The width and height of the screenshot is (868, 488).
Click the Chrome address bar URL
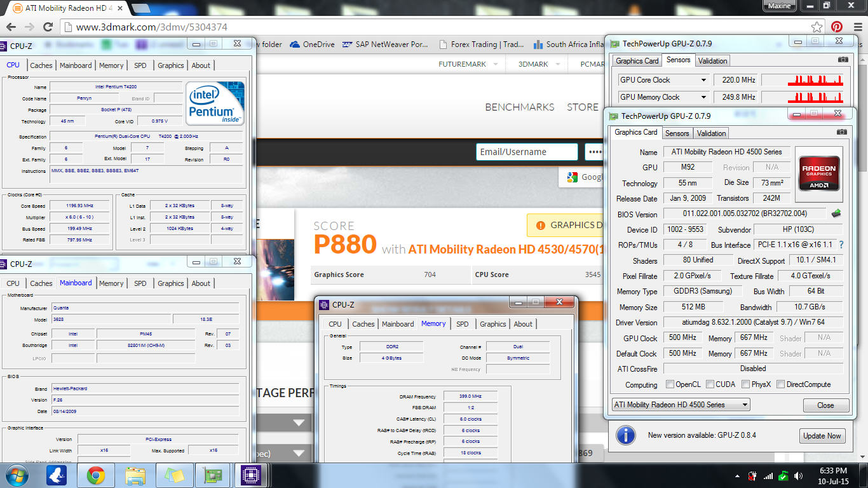[x=151, y=27]
